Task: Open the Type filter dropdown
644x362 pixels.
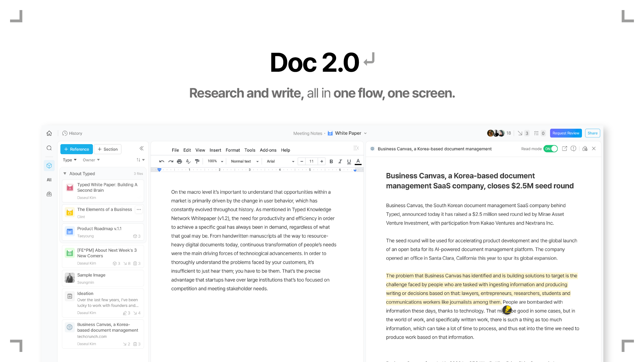Action: tap(70, 160)
